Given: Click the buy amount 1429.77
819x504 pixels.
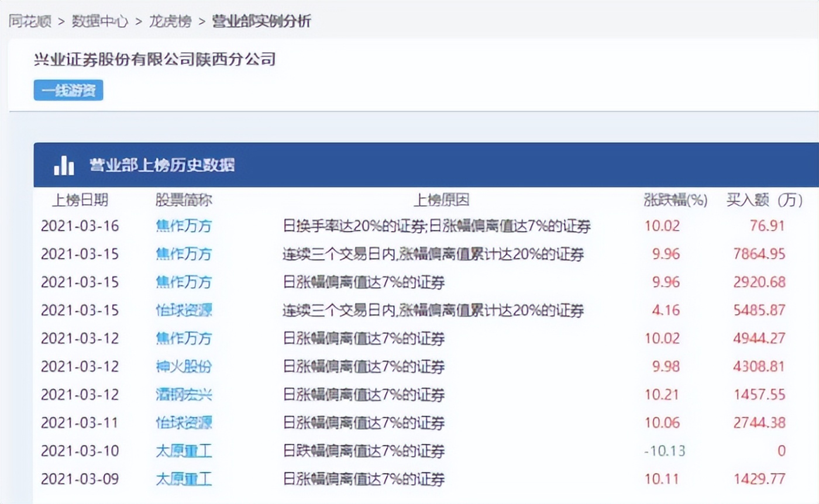Looking at the screenshot, I should [759, 479].
